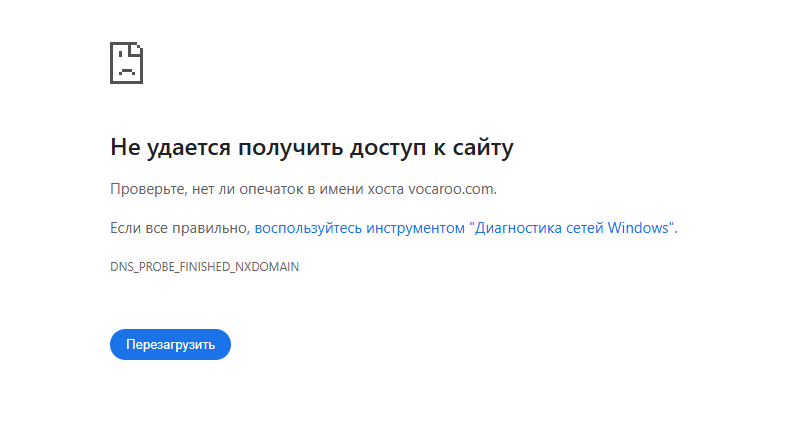
Task: Click the frowning face on the document icon
Action: (125, 65)
